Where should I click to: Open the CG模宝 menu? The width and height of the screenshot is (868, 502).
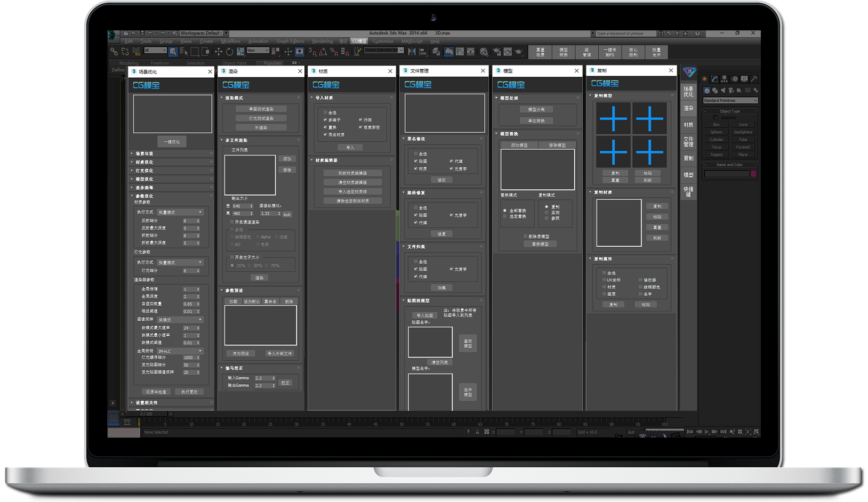[359, 41]
